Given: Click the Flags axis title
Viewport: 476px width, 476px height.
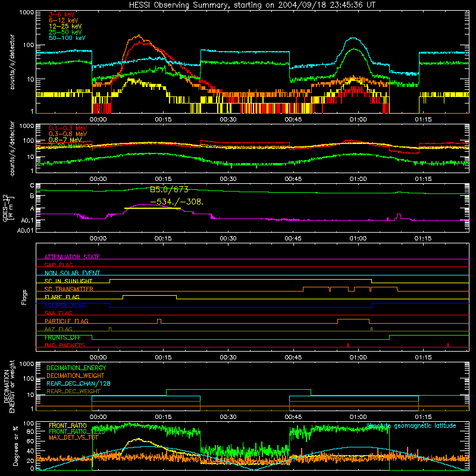Looking at the screenshot, I should click(24, 297).
